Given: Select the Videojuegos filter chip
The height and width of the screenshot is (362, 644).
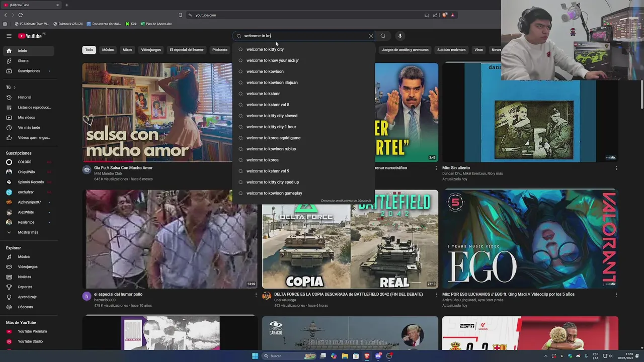Looking at the screenshot, I should coord(151,50).
